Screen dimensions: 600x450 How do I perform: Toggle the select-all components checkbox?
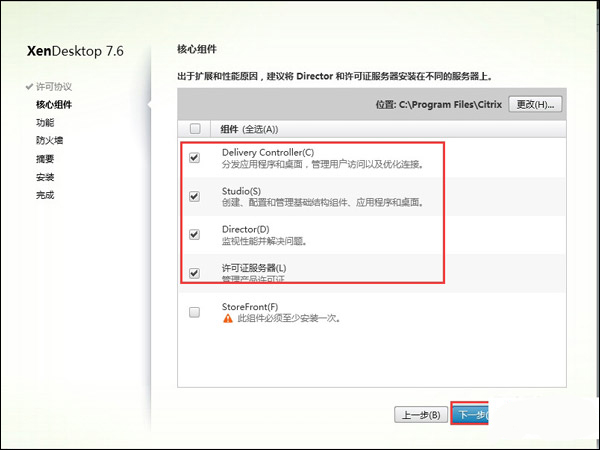pos(195,129)
